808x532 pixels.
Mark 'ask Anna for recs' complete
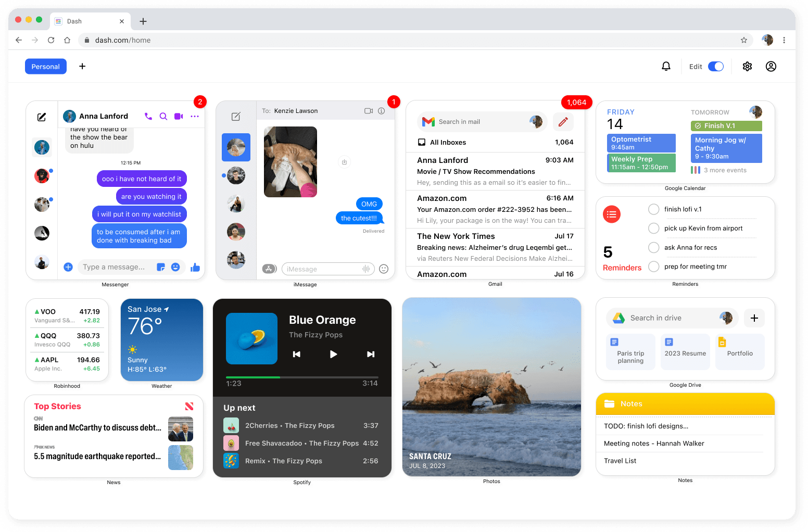pyautogui.click(x=654, y=248)
